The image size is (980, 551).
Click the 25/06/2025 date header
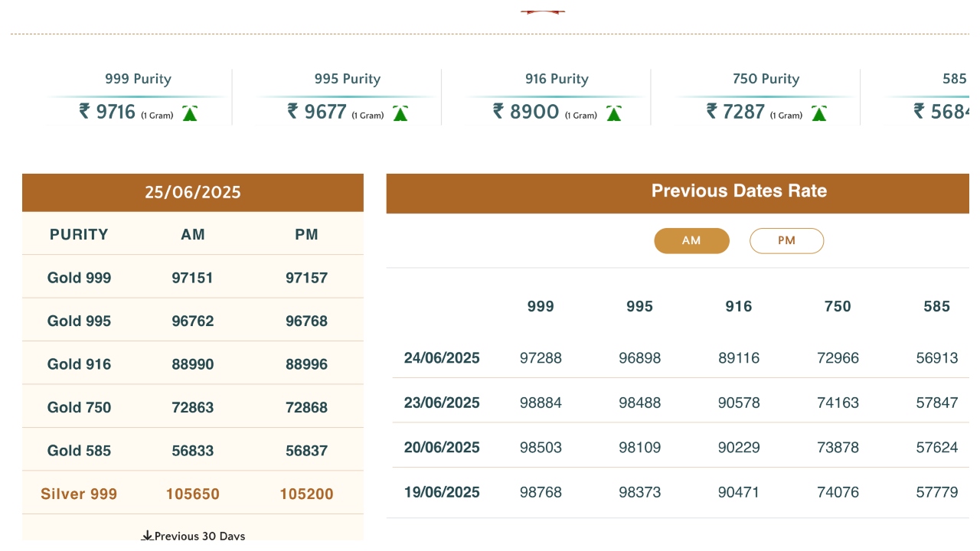[x=193, y=193]
